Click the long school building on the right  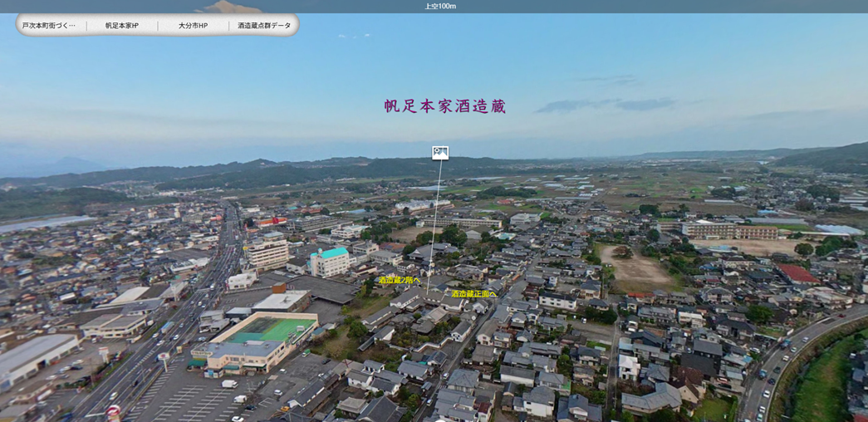click(x=729, y=230)
